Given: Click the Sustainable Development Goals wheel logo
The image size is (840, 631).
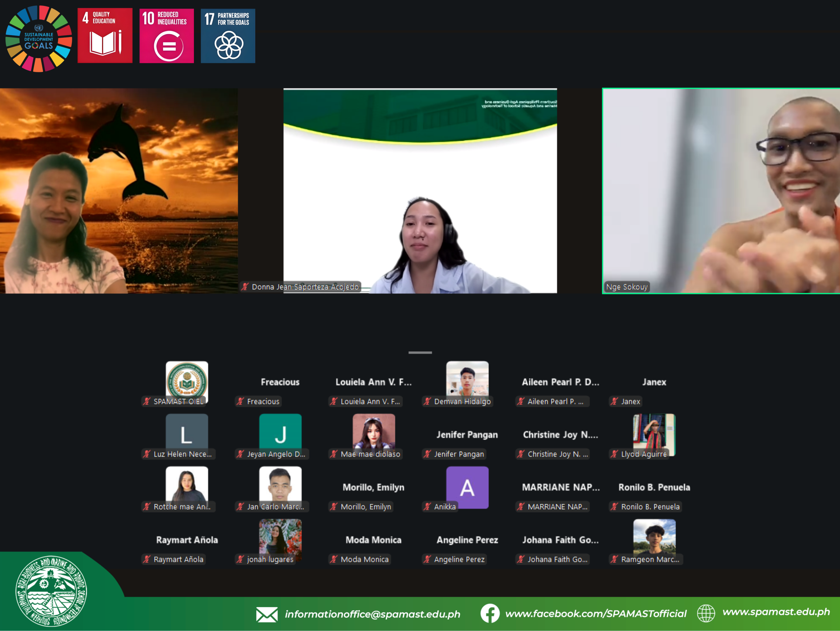Looking at the screenshot, I should click(x=38, y=39).
